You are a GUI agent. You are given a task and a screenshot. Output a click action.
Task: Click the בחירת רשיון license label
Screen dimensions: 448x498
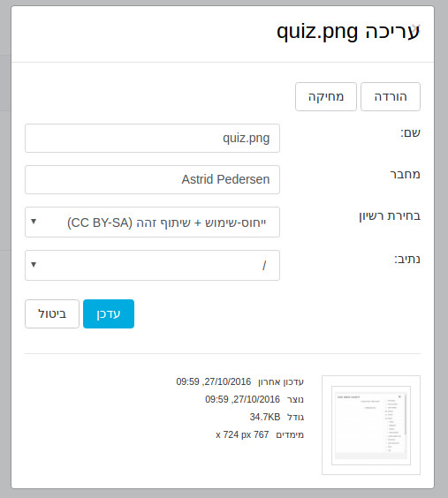click(390, 216)
